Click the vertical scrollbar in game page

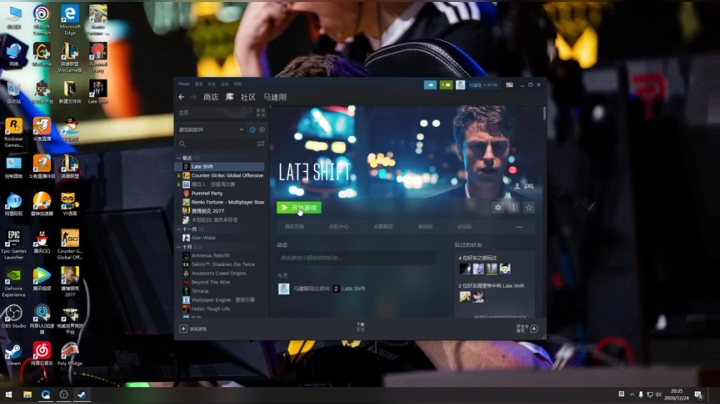pyautogui.click(x=545, y=113)
